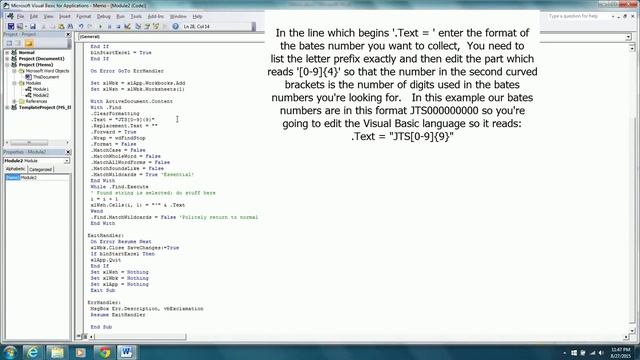Screen dimensions: 640x360
Task: Expand the References folder
Action: pyautogui.click(x=14, y=101)
